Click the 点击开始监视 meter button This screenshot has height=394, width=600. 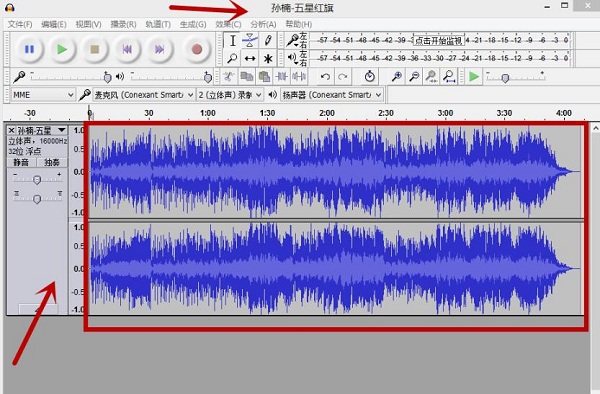439,40
